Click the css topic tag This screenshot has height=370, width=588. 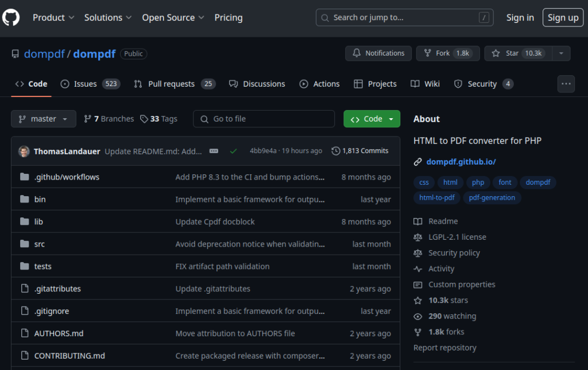tap(424, 182)
